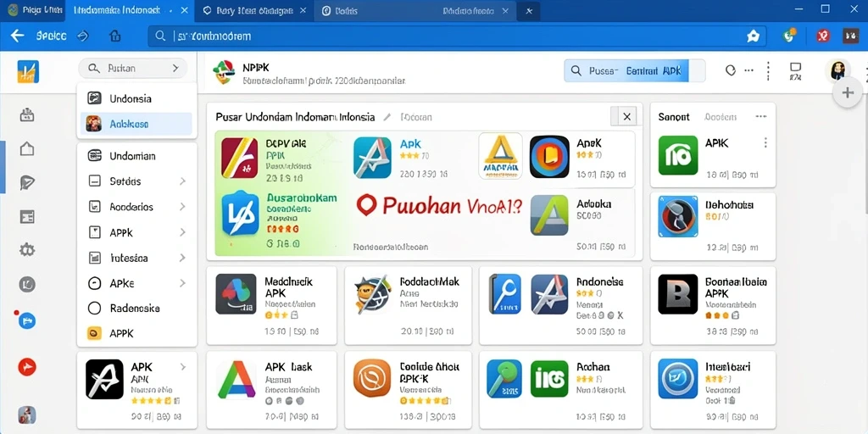Expand the Iutesina menu item
The image size is (868, 434).
[136, 258]
